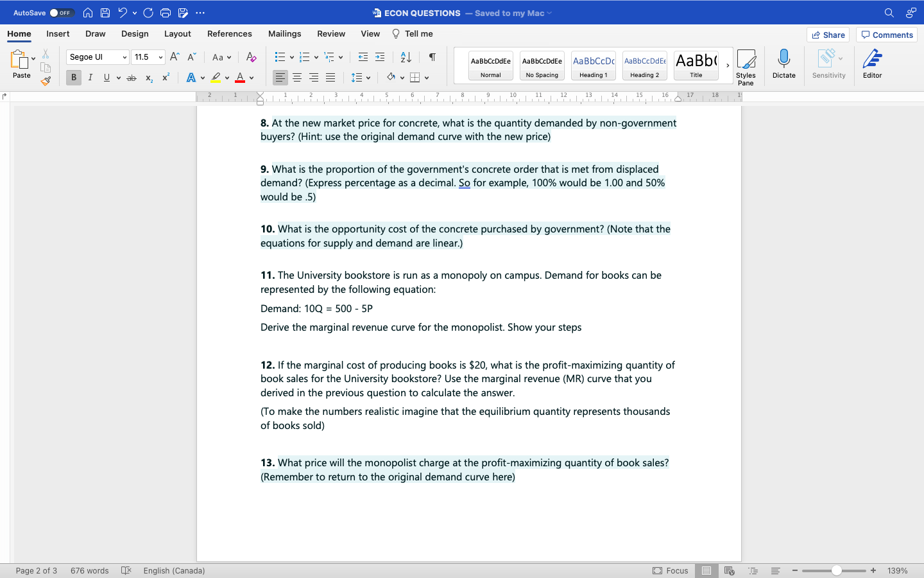Switch to the Review tab
Image resolution: width=924 pixels, height=578 pixels.
331,33
